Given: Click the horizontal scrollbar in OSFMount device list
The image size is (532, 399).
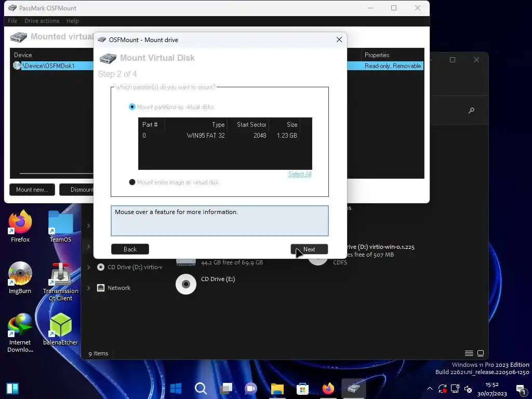Looking at the screenshot, I should (x=56, y=174).
